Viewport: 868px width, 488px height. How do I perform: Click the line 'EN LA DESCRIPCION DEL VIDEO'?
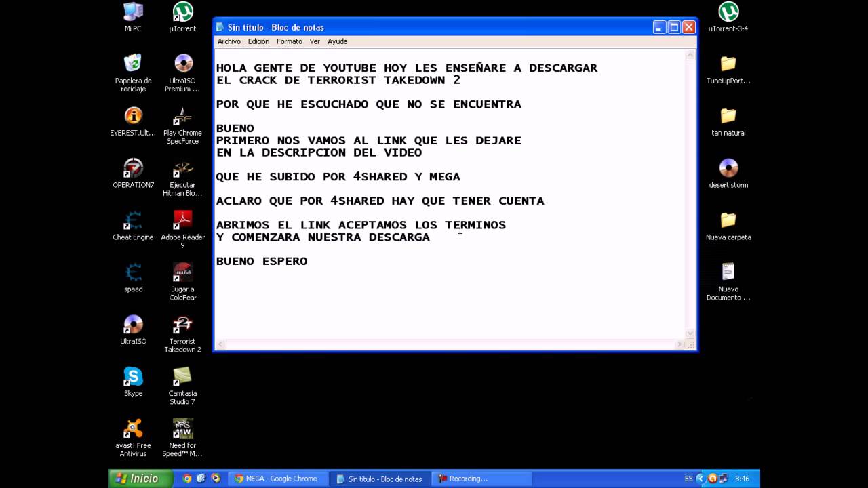point(319,153)
